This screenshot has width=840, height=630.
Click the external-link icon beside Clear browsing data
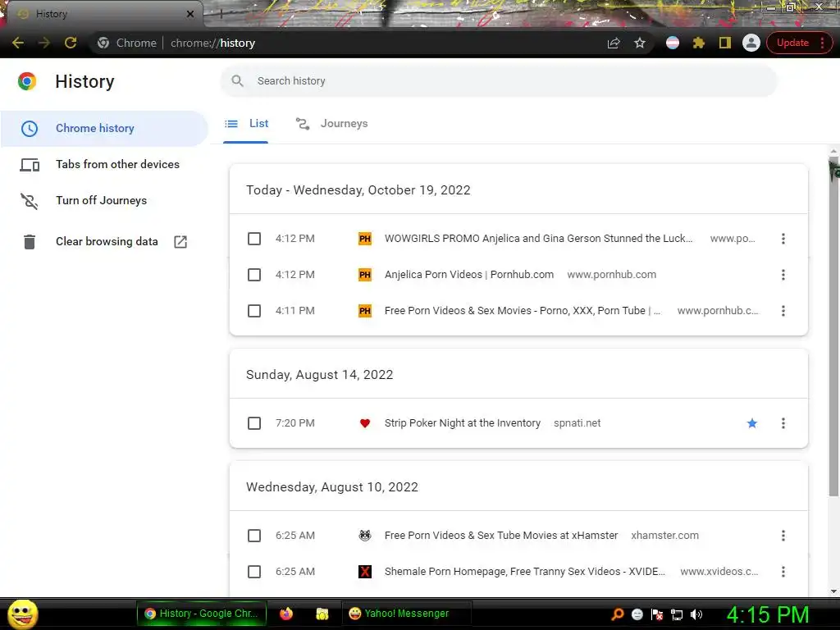pos(180,242)
